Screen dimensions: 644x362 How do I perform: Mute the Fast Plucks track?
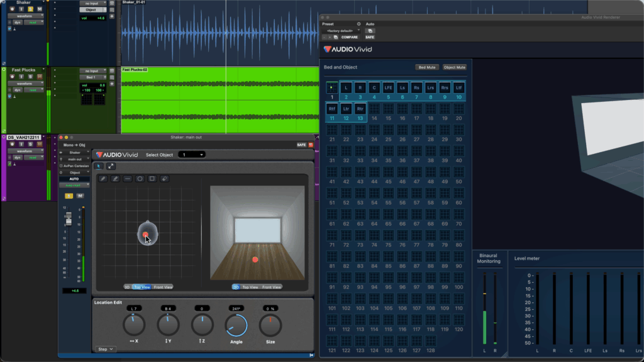(x=39, y=77)
